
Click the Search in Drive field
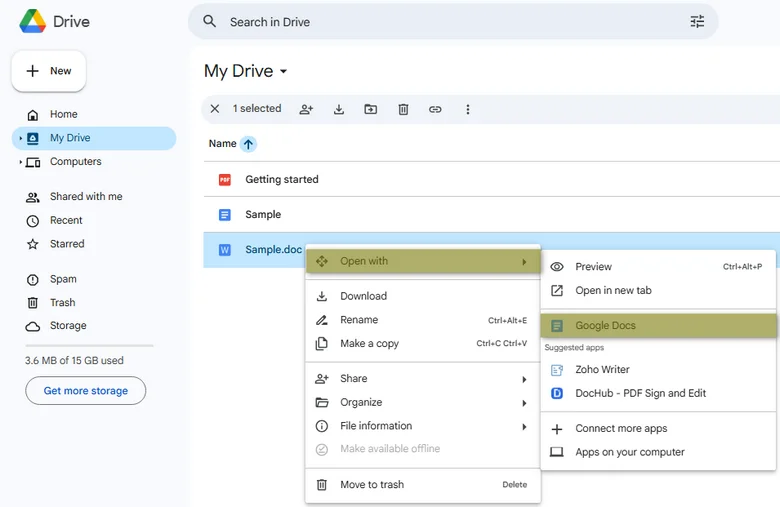(453, 22)
